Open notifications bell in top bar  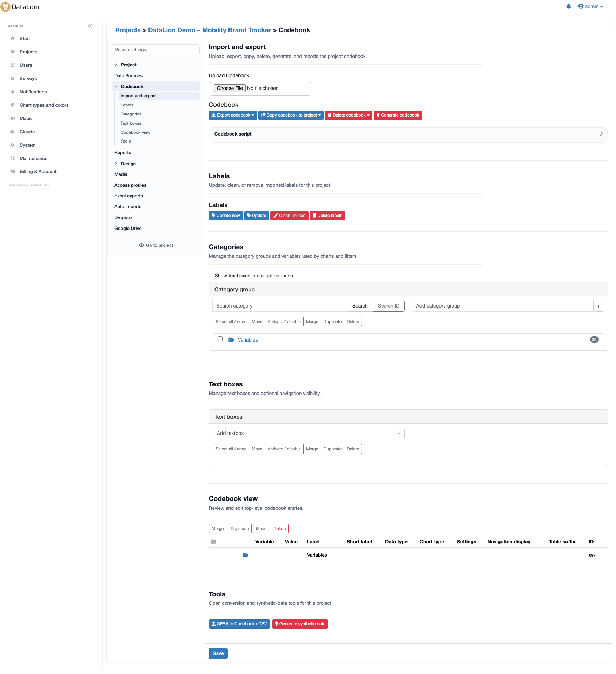point(569,6)
